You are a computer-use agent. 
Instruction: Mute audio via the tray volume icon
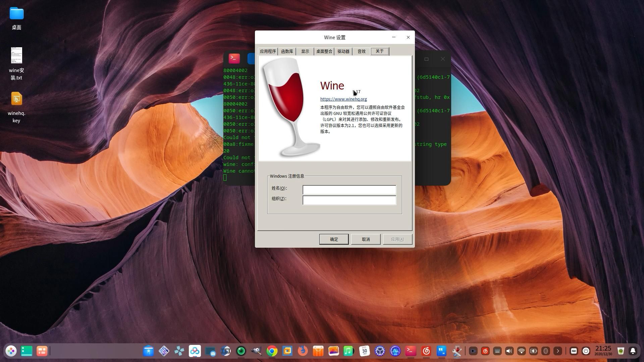point(509,351)
